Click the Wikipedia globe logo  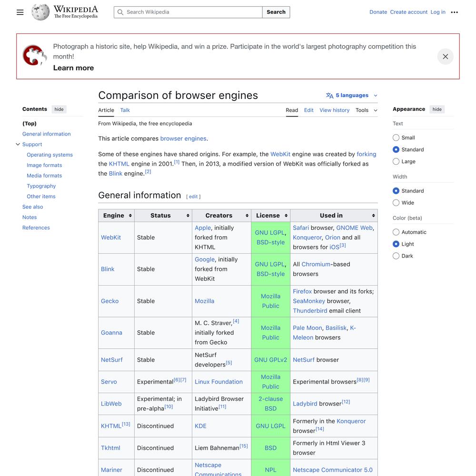[x=40, y=12]
